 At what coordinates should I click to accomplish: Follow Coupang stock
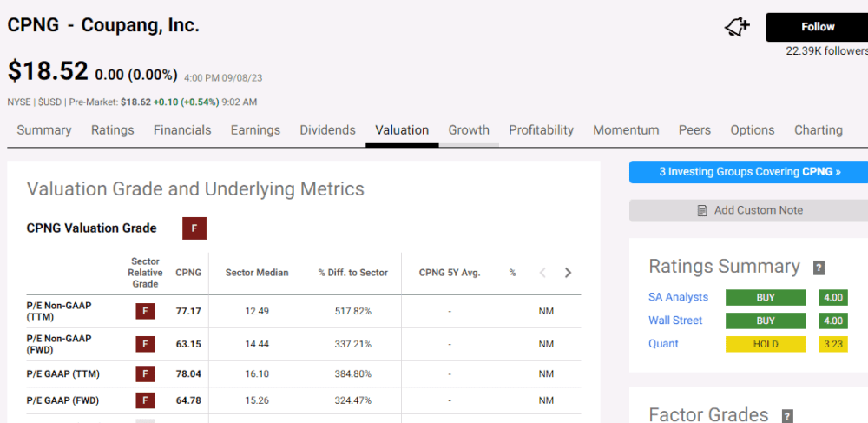[817, 27]
